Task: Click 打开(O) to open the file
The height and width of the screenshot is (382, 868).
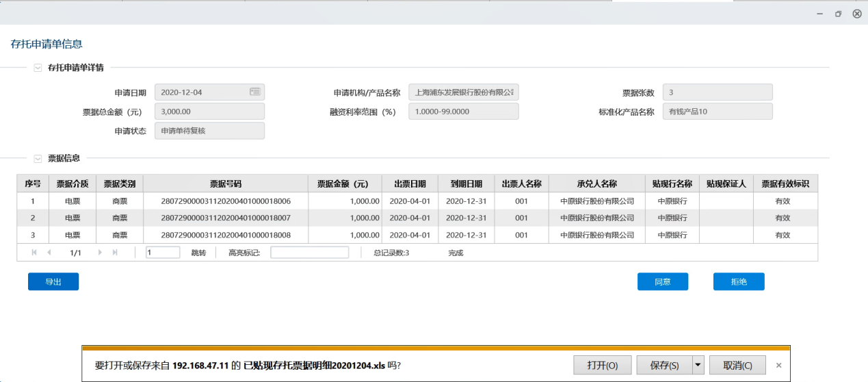Action: 602,365
